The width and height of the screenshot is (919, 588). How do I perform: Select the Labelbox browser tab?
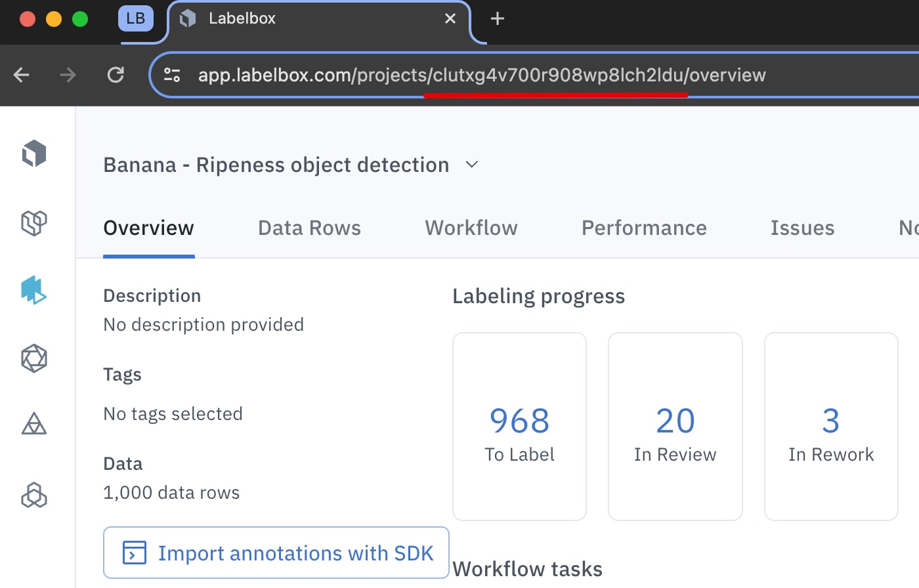point(319,20)
